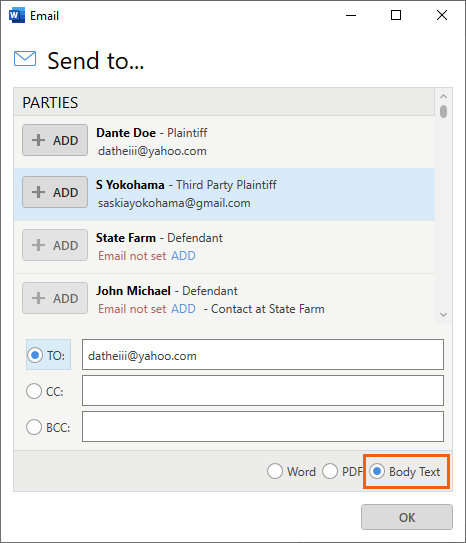The height and width of the screenshot is (543, 466).
Task: Click the ADD button next to John Michael
Action: point(55,298)
